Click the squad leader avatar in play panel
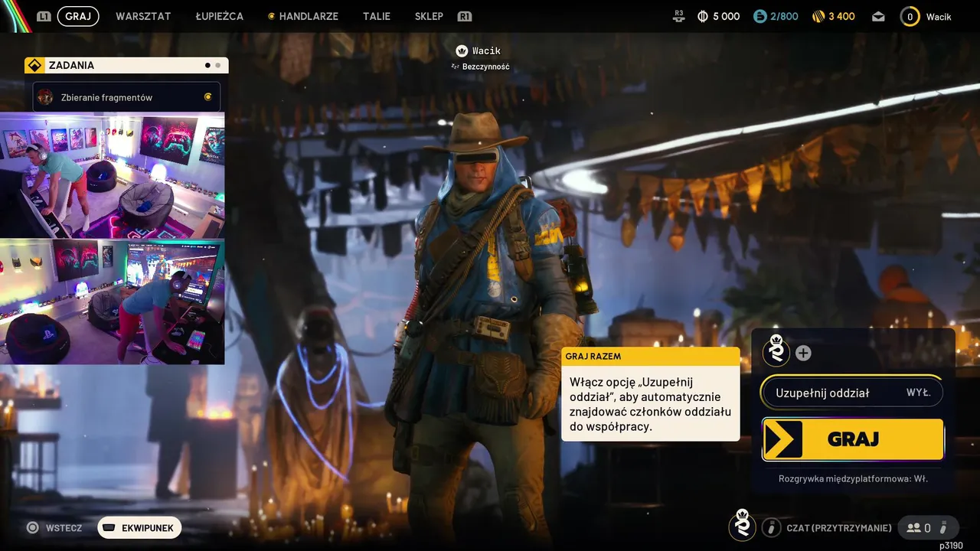The image size is (980, 551). click(776, 350)
